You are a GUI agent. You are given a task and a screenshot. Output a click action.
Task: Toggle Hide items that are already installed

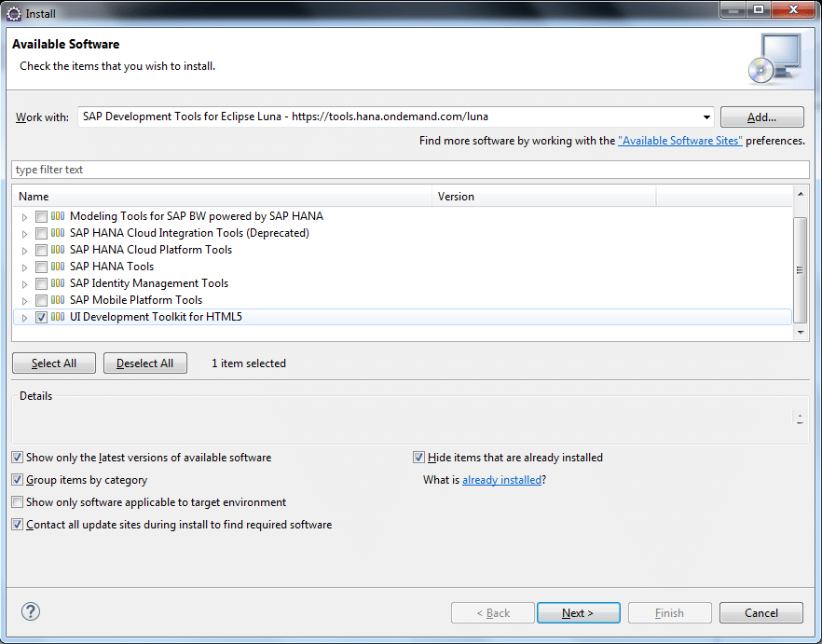[418, 458]
